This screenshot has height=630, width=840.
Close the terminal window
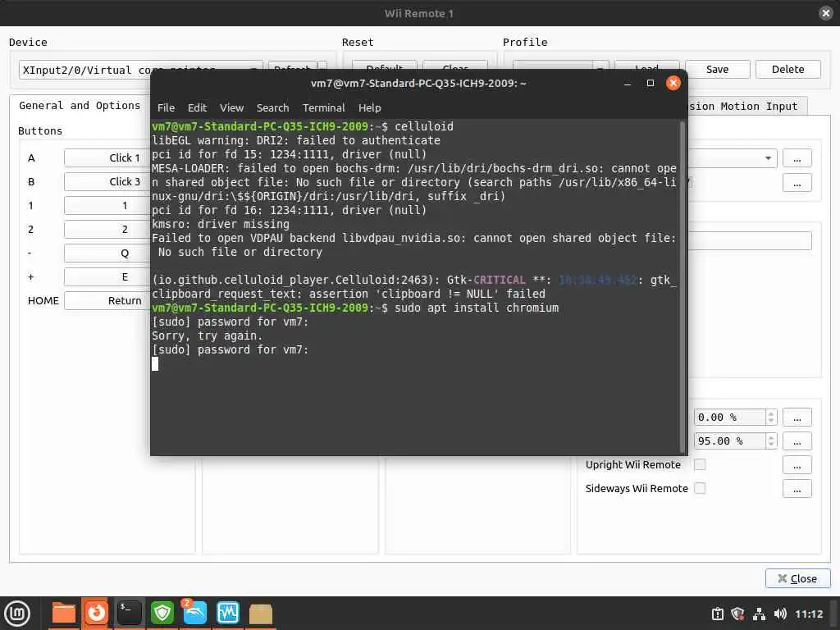673,83
